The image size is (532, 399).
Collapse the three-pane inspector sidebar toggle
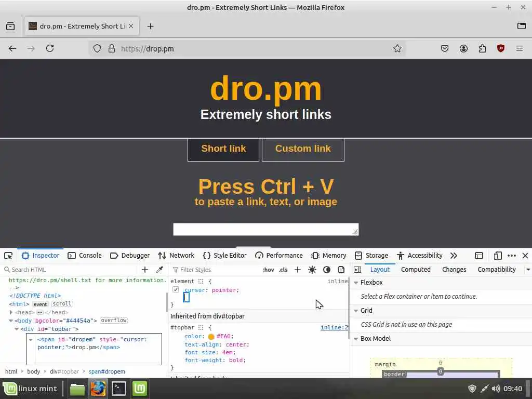357,270
